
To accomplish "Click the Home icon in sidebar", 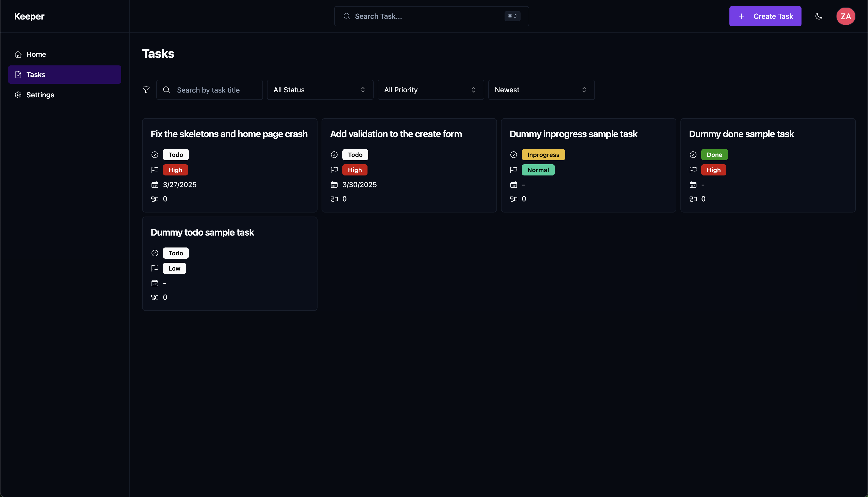I will [18, 54].
